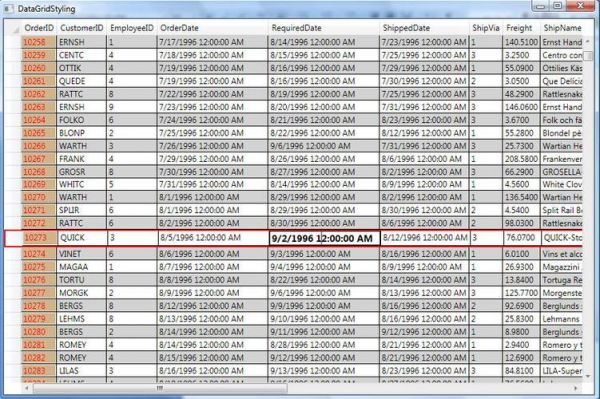Select ShippedDate cell 9/12/1996 12:00:00 AM

tap(424, 332)
